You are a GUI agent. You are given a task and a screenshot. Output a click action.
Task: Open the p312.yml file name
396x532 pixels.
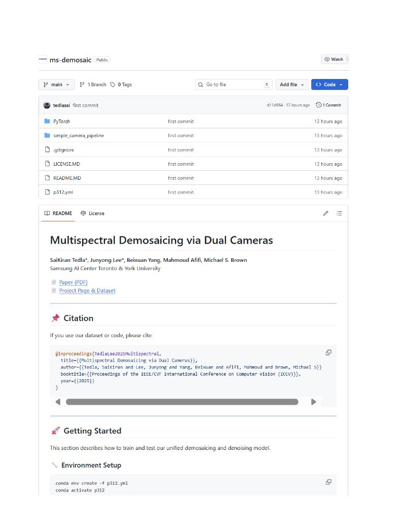pos(63,192)
